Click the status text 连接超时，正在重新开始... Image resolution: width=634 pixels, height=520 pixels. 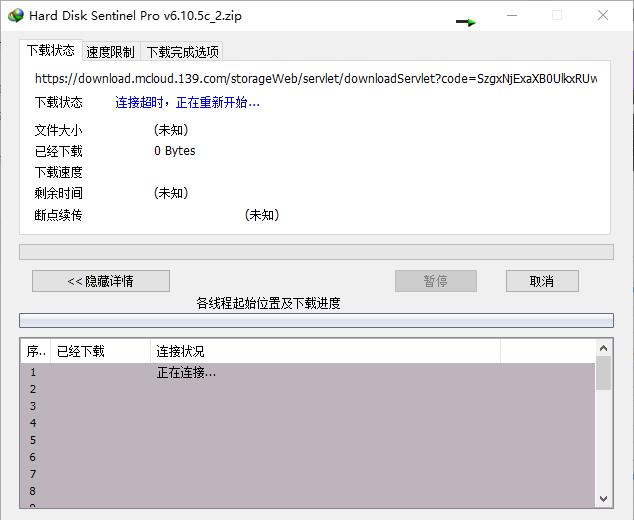pyautogui.click(x=187, y=103)
